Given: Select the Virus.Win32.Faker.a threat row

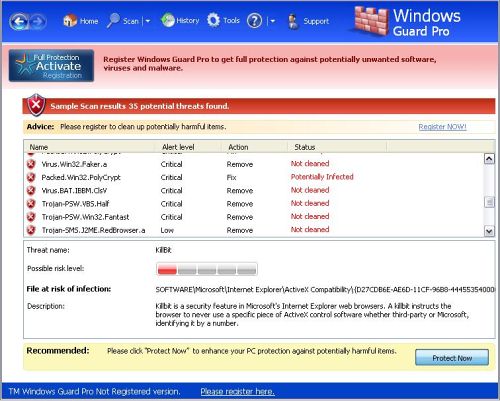Looking at the screenshot, I should point(254,164).
